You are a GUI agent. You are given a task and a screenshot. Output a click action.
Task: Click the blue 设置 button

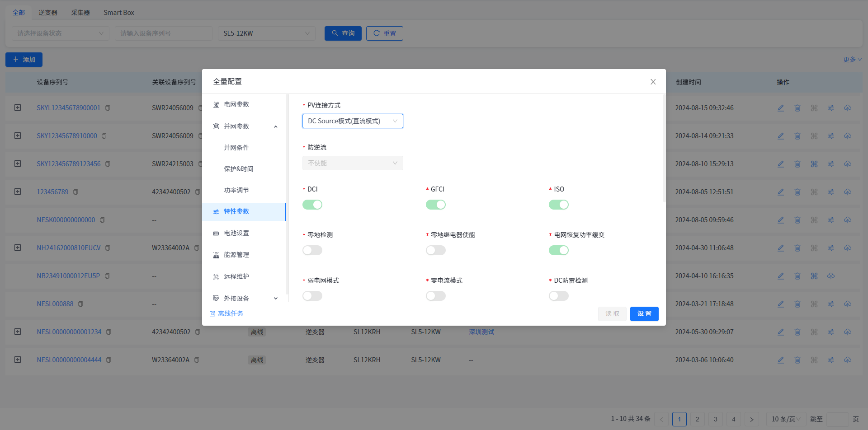[644, 313]
